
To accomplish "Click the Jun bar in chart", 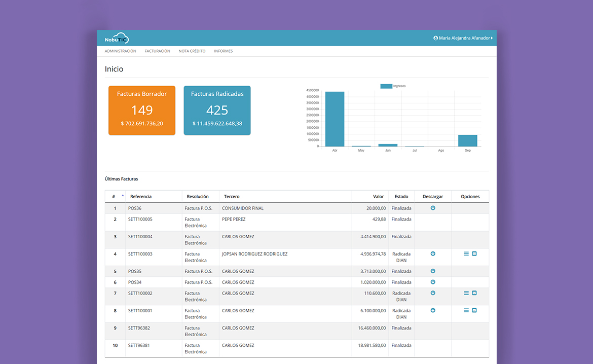I will pos(388,145).
